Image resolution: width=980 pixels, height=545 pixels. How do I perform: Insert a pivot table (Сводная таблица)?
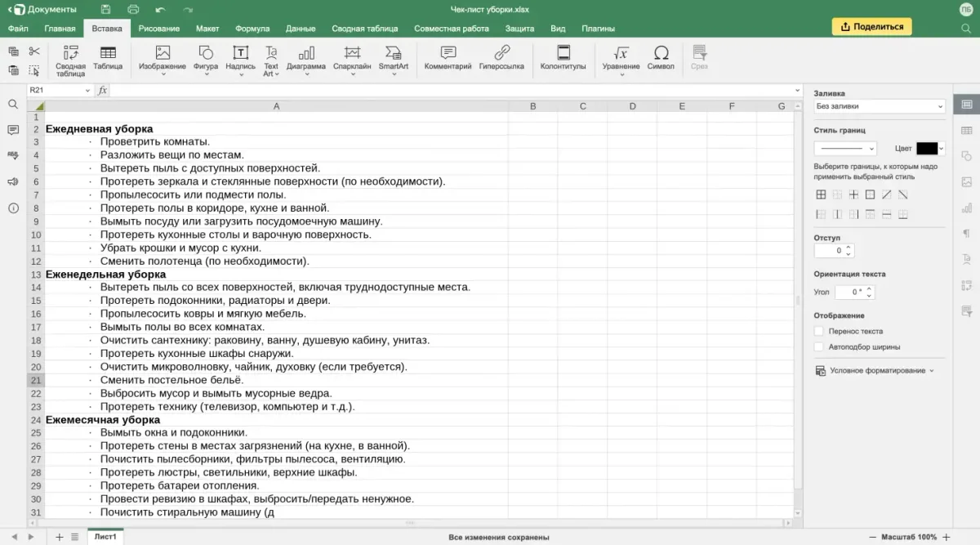70,59
